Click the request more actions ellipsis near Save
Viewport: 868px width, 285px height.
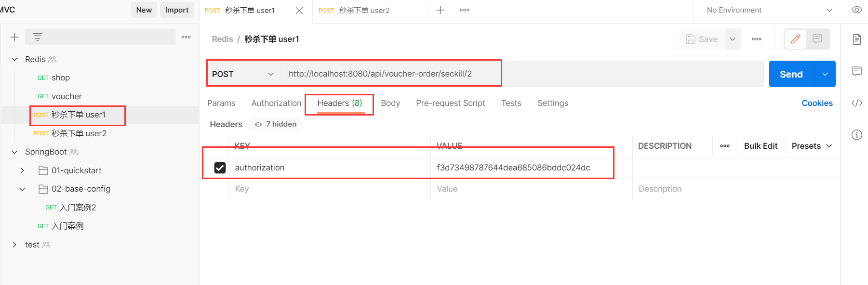pos(757,39)
